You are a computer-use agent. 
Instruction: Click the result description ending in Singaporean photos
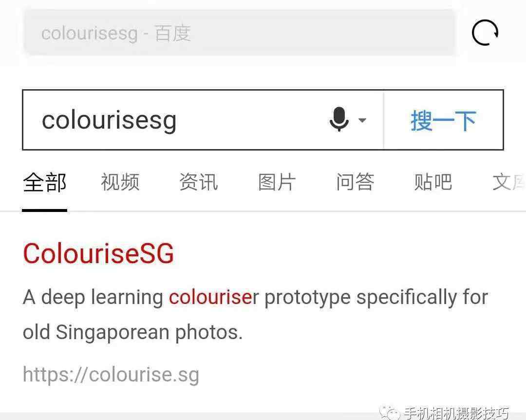255,315
